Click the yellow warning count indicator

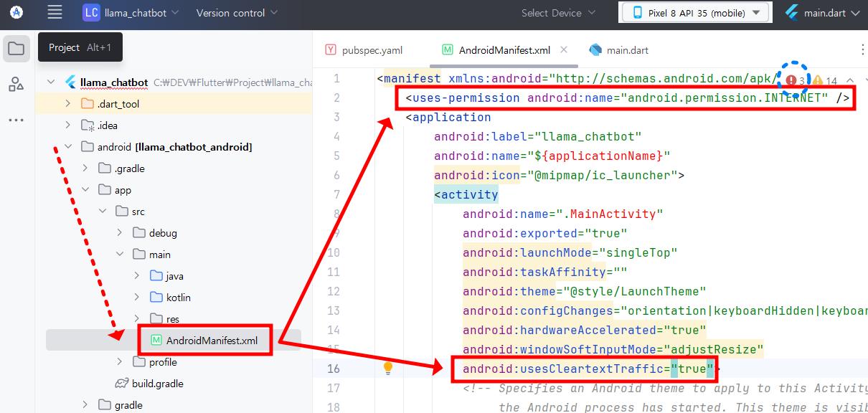click(x=824, y=81)
